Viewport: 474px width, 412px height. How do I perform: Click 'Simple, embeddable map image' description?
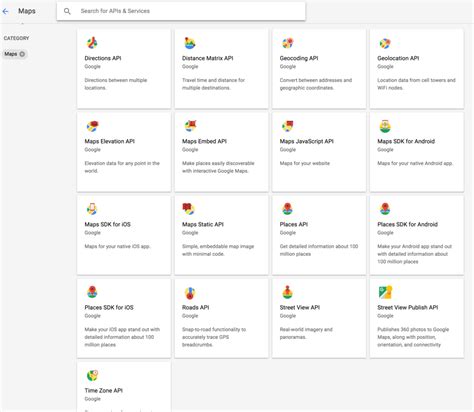(218, 250)
